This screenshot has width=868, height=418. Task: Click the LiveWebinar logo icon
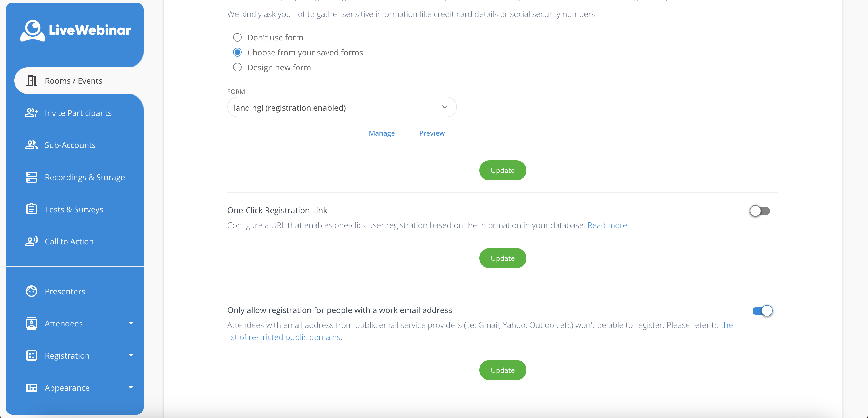[x=32, y=30]
